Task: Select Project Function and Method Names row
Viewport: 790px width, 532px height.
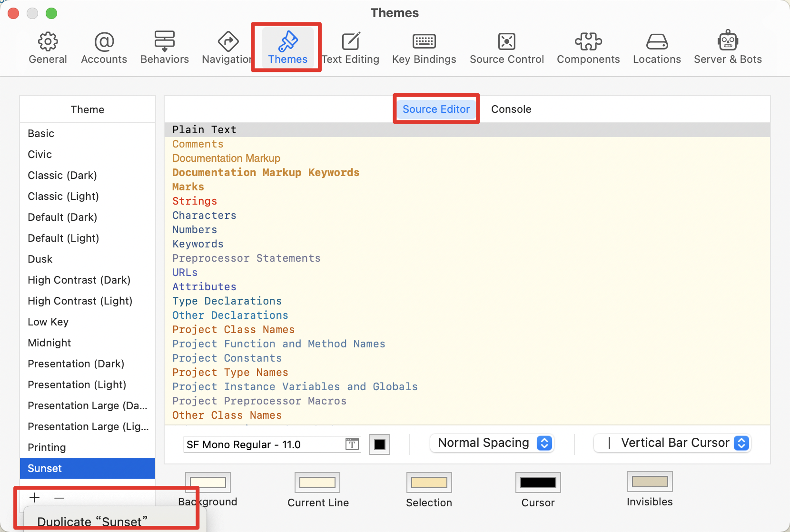Action: click(x=467, y=344)
